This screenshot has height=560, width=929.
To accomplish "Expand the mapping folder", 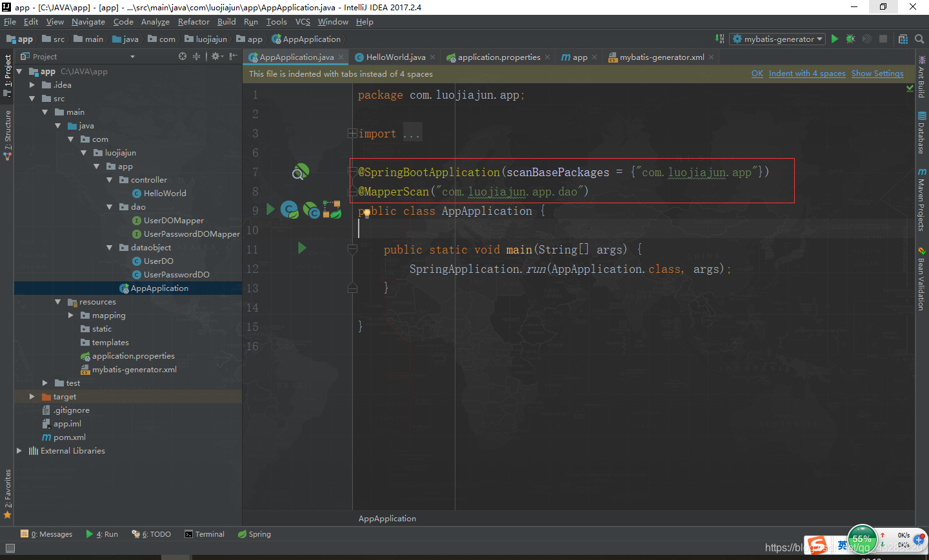I will [71, 315].
